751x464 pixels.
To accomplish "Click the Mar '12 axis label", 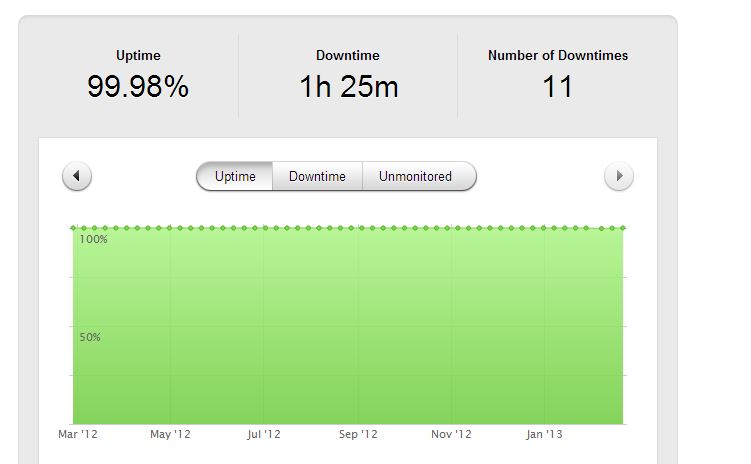I will tap(78, 434).
